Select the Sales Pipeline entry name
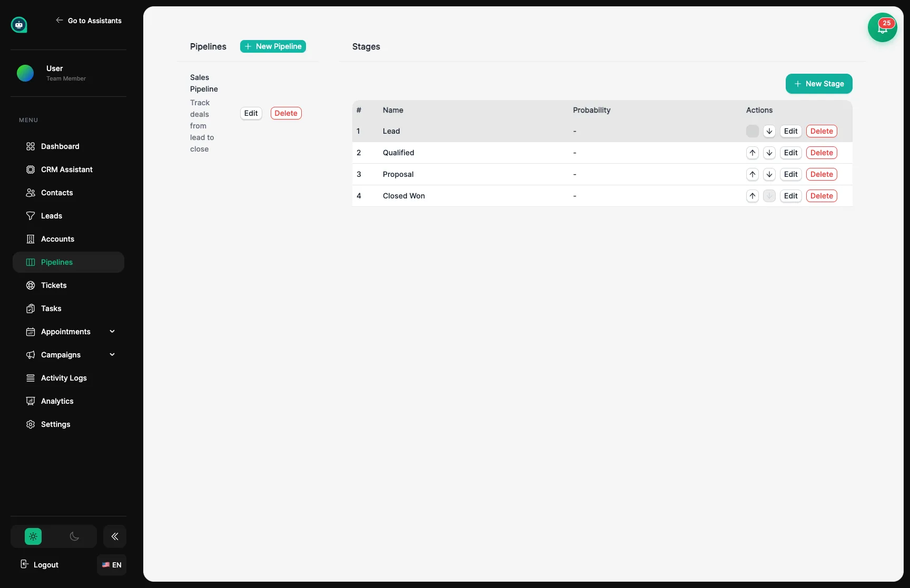The image size is (910, 588). click(204, 83)
